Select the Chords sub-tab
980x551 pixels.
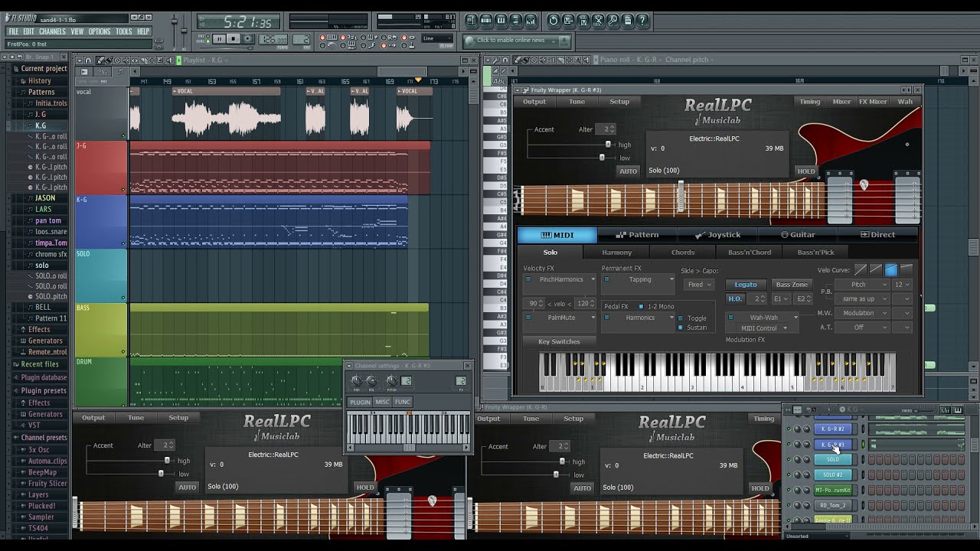683,253
